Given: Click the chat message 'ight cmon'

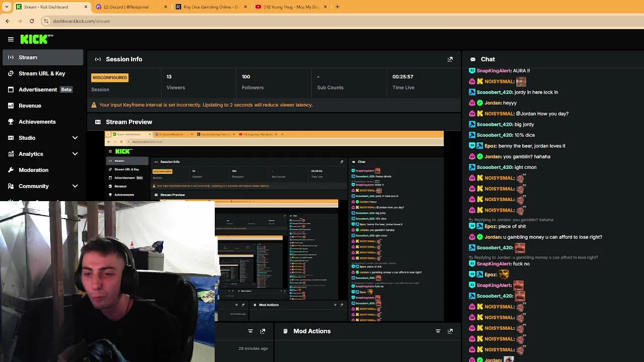Looking at the screenshot, I should click(526, 167).
